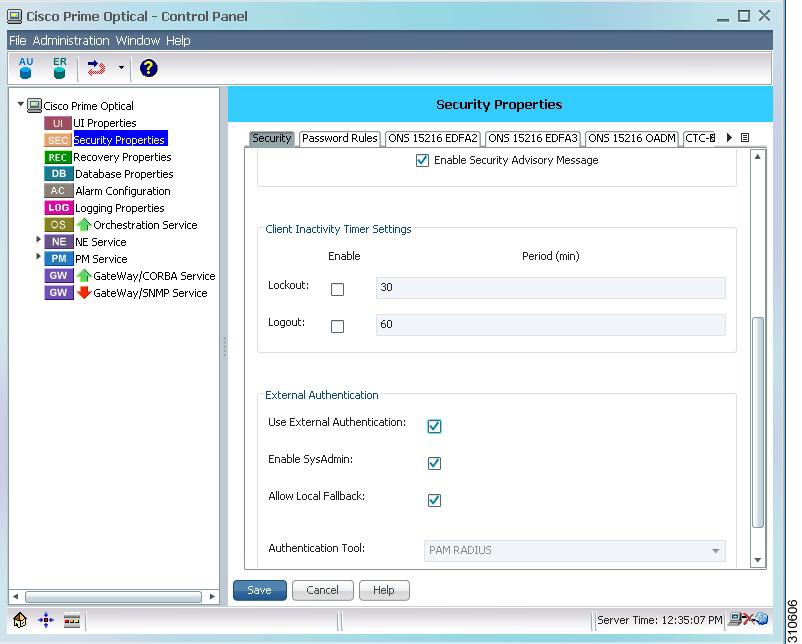This screenshot has height=644, width=802.
Task: Open the tab list icon right of tabs
Action: (745, 138)
